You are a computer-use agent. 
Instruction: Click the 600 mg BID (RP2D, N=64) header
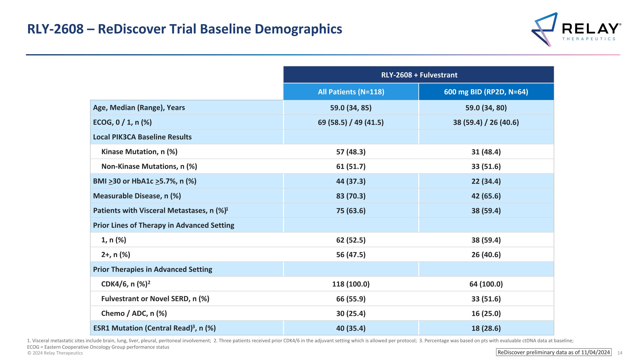pos(486,92)
